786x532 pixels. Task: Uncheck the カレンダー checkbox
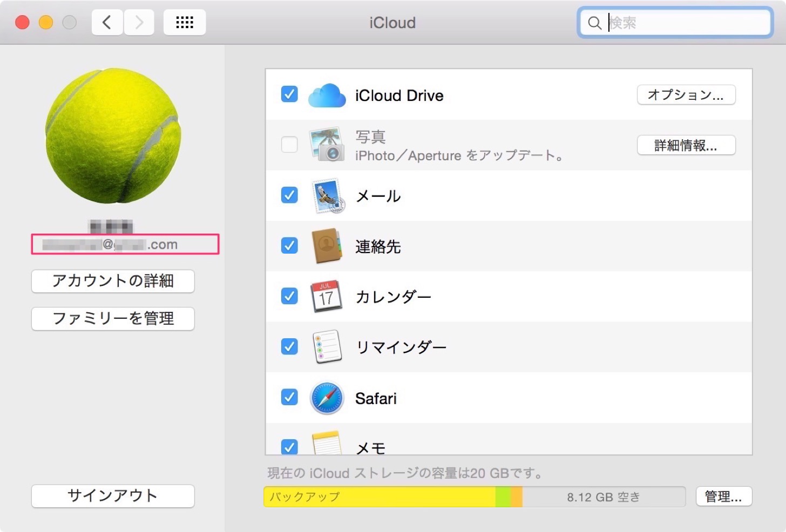[289, 296]
